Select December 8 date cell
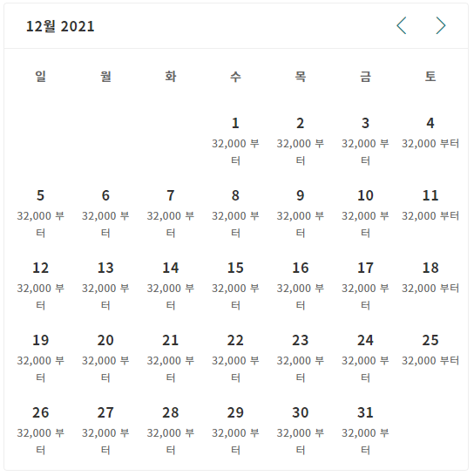 tap(235, 213)
